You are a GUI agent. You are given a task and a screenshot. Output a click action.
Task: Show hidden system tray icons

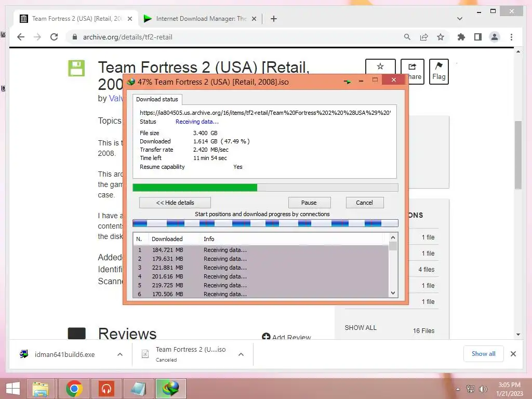tap(458, 389)
